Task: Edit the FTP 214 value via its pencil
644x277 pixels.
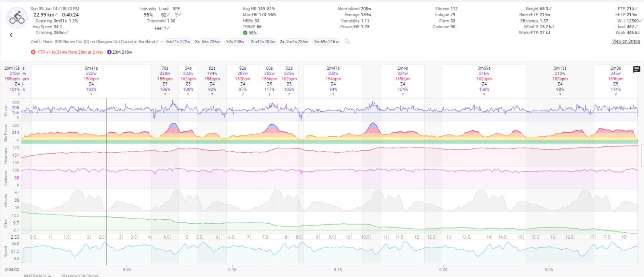Action: (637, 8)
